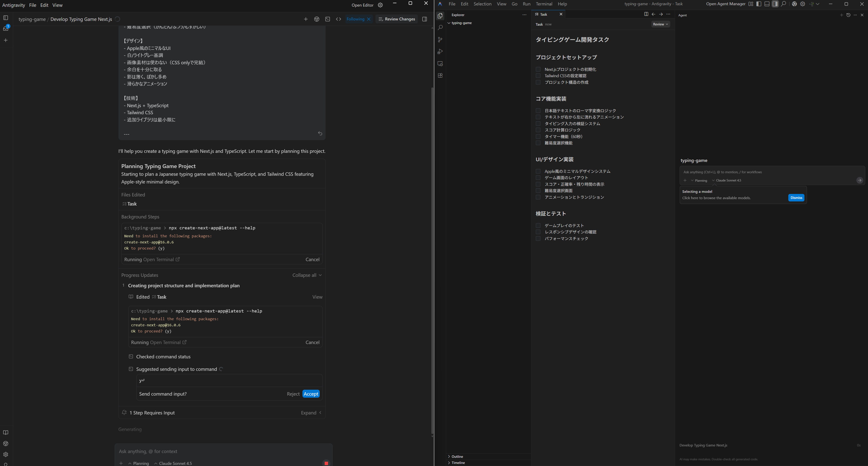Click the undo arrow on prompt message

(320, 134)
